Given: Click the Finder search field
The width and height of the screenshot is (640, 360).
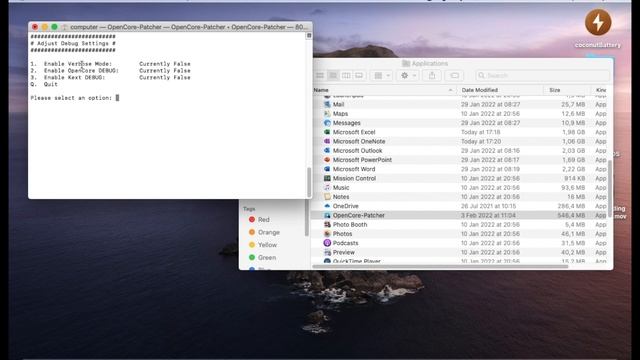Looking at the screenshot, I should click(542, 76).
